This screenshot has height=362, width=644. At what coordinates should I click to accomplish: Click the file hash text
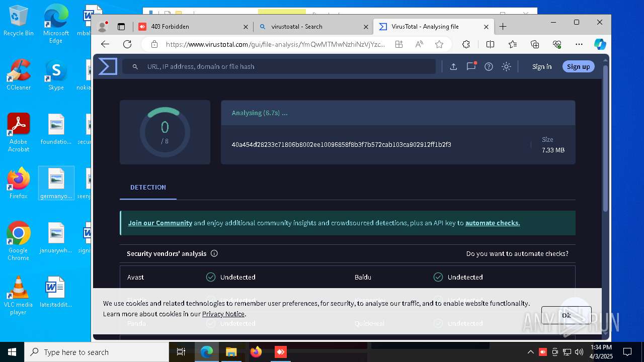click(341, 144)
